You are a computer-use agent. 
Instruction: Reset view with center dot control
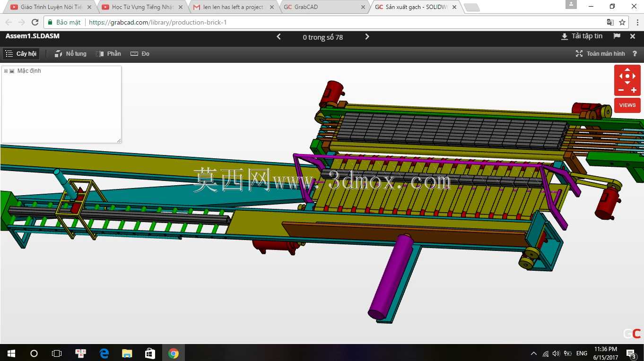627,76
